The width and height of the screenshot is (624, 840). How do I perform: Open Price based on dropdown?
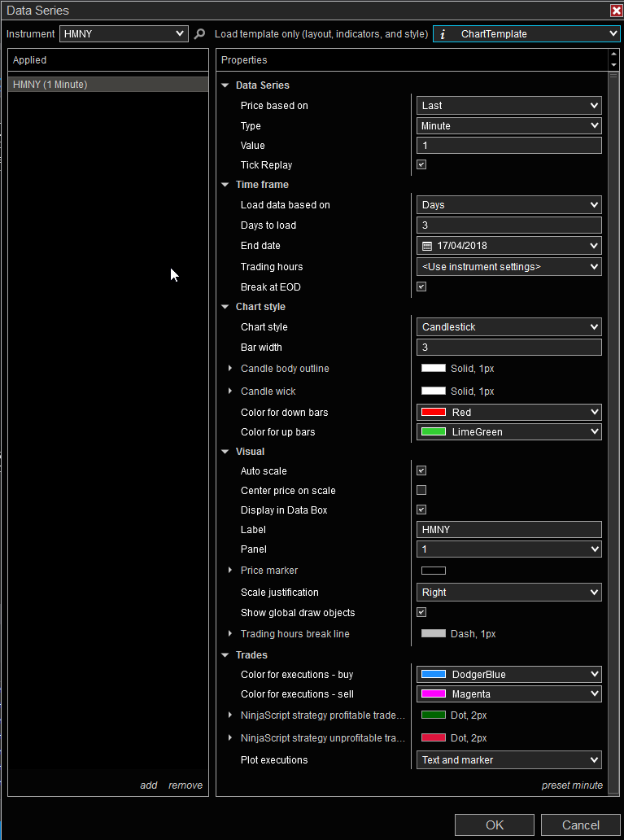tap(508, 106)
